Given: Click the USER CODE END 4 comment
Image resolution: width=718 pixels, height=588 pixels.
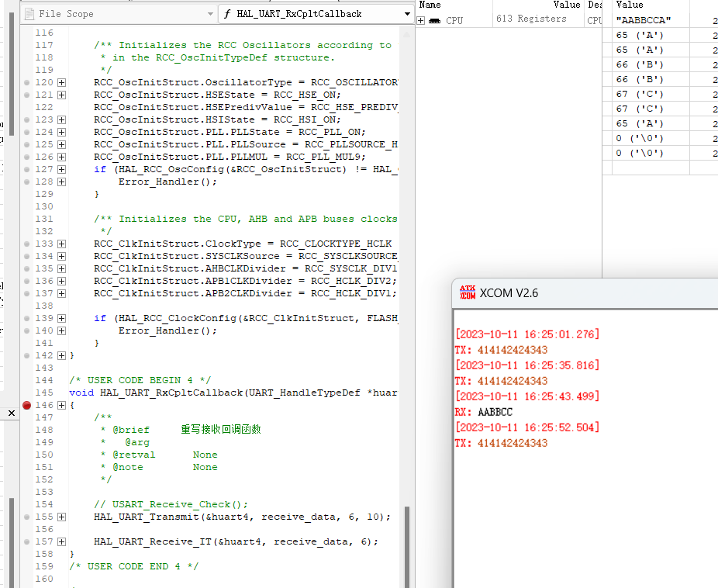Looking at the screenshot, I should coord(133,566).
